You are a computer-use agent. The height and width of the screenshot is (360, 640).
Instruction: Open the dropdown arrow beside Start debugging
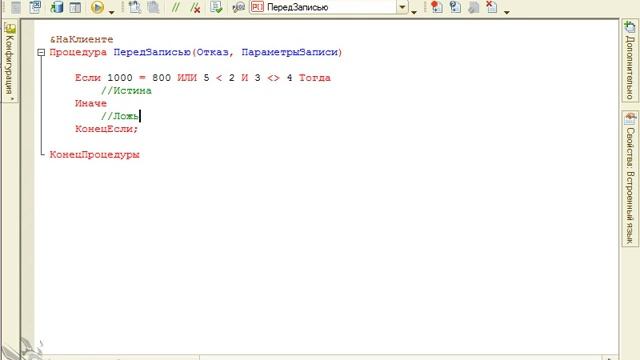click(x=111, y=12)
